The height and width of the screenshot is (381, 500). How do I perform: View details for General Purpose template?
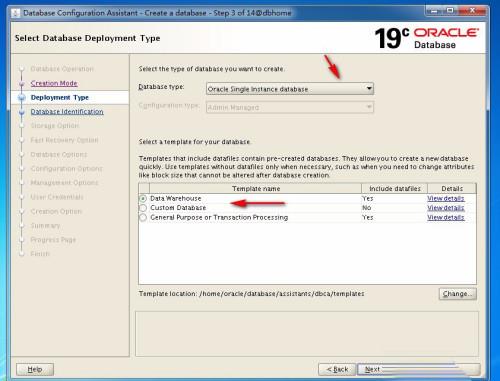tap(446, 217)
